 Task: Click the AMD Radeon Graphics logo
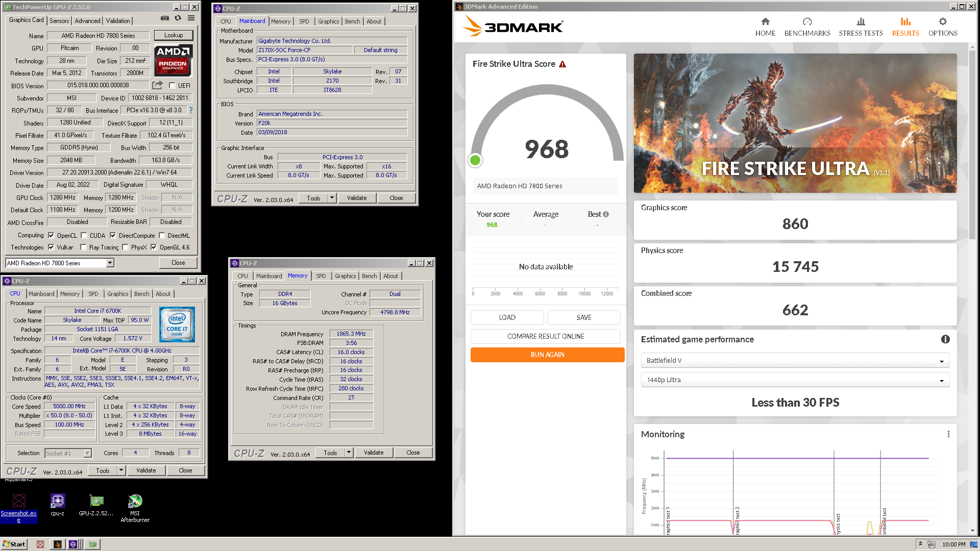173,60
